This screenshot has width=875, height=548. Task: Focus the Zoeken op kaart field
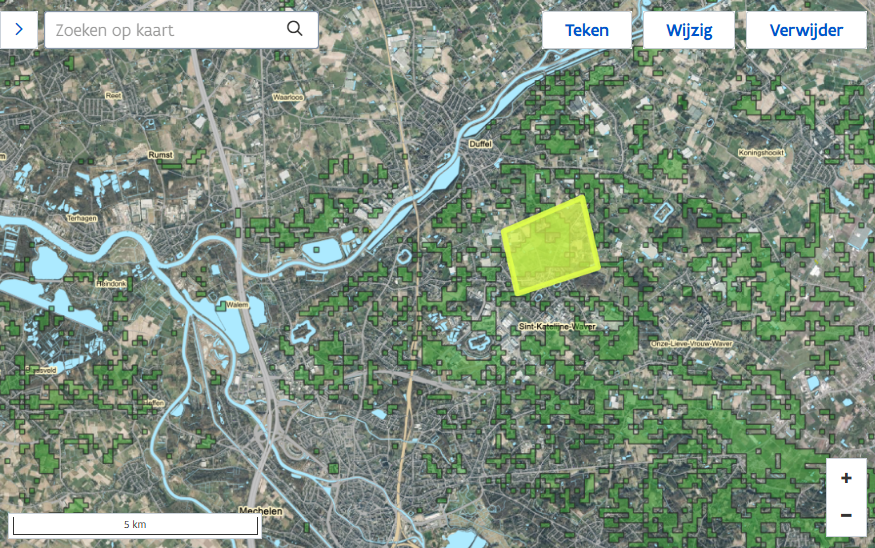(x=181, y=30)
